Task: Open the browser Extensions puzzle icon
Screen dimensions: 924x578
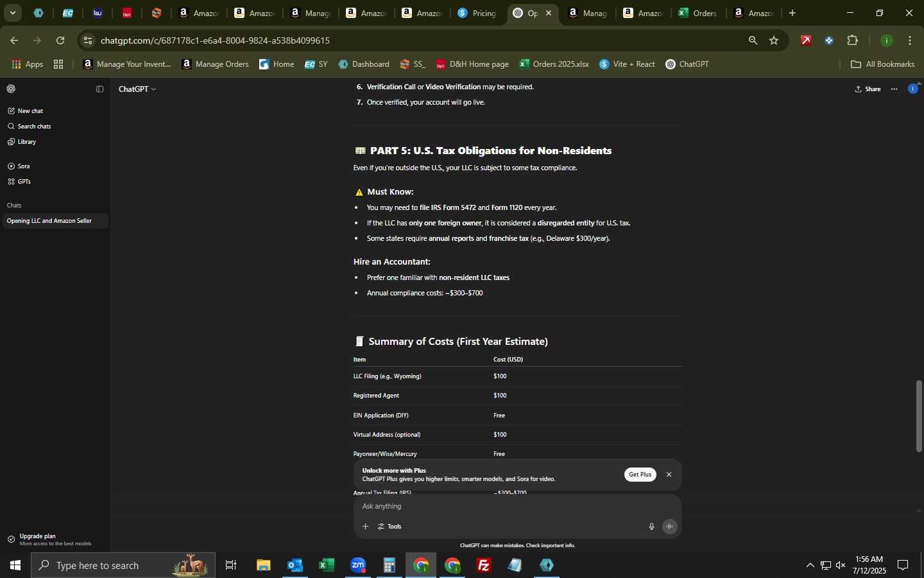Action: pyautogui.click(x=852, y=40)
